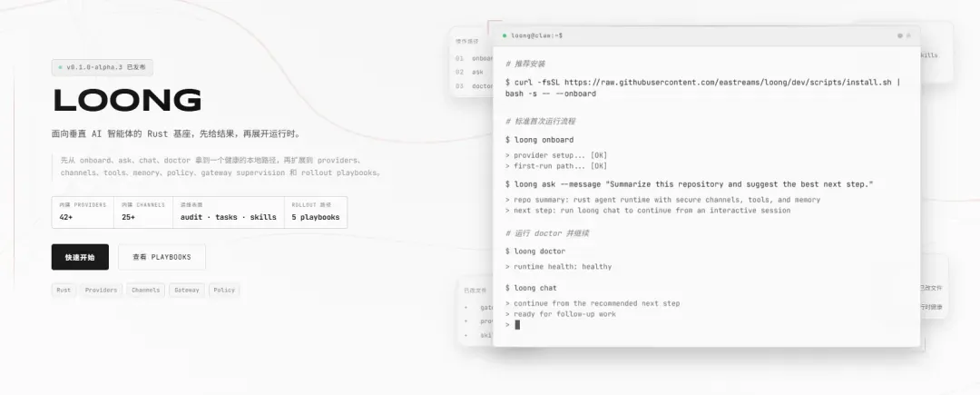This screenshot has width=980, height=395.
Task: Click the 快速开始 button
Action: pyautogui.click(x=80, y=257)
